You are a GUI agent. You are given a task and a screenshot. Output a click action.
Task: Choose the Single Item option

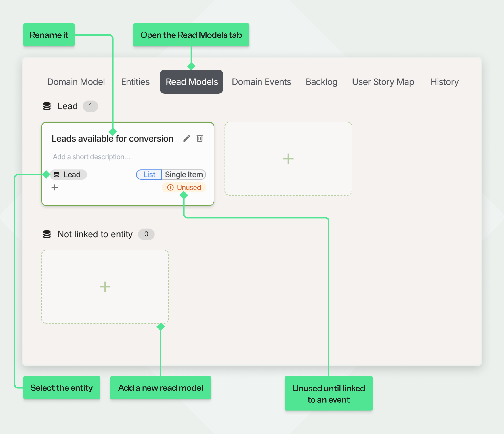184,174
